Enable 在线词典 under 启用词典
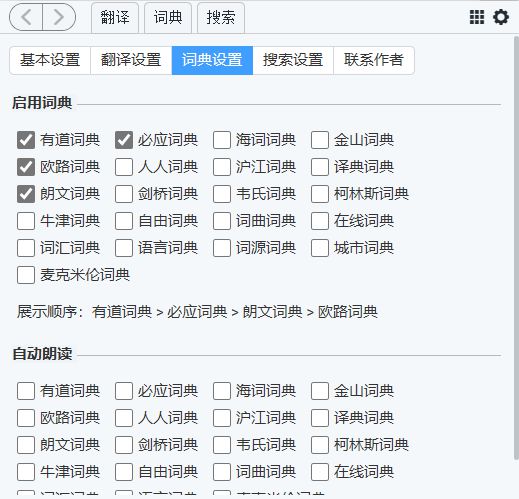Screen dimensions: 519x499 coord(320,221)
